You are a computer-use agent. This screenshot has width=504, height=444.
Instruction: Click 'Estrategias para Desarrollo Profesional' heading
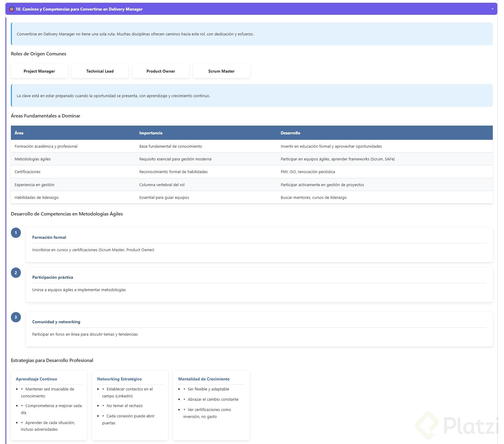(52, 360)
